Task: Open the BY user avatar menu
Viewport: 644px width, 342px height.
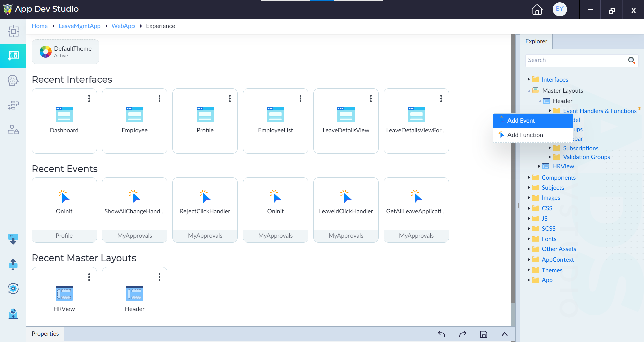Action: (559, 9)
